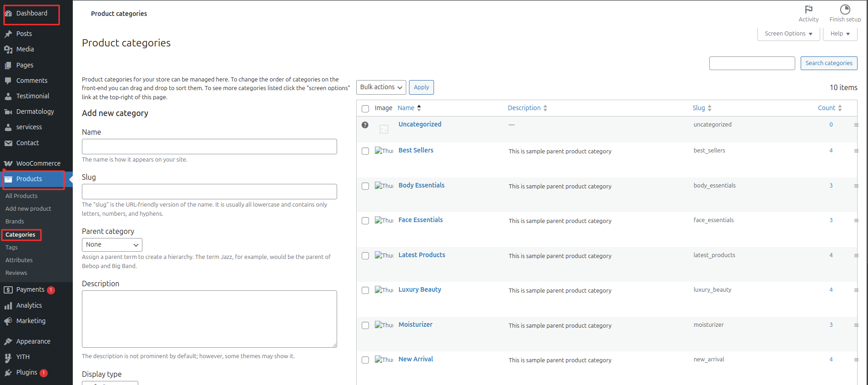Tick the Best Sellers category checkbox

(x=365, y=151)
